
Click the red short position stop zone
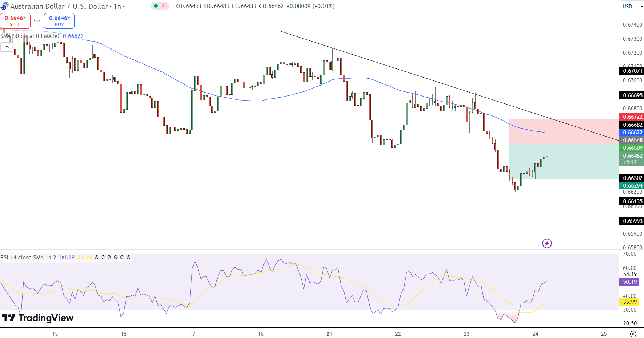[564, 131]
